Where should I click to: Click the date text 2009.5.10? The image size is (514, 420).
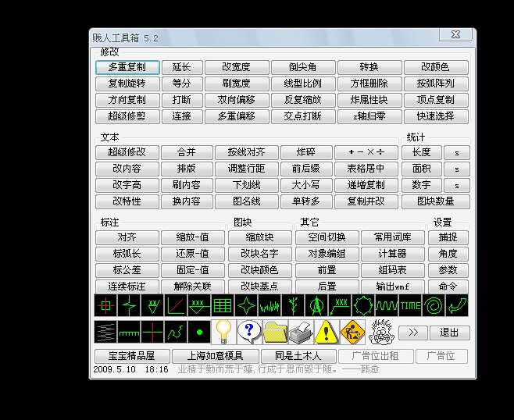tap(114, 369)
